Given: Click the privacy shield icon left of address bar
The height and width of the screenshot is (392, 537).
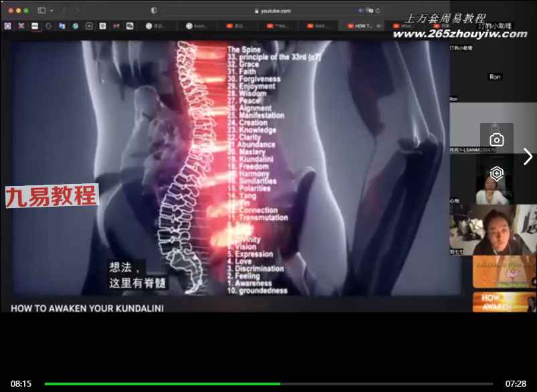Looking at the screenshot, I should click(154, 11).
